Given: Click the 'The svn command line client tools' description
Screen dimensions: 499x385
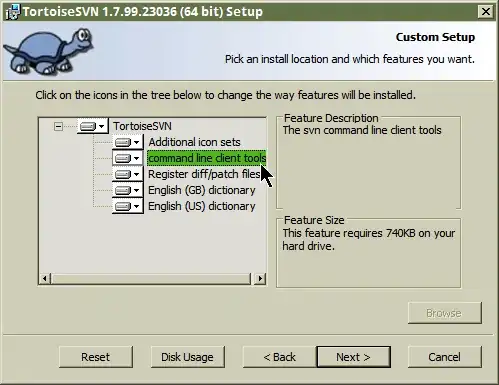Looking at the screenshot, I should 362,130.
